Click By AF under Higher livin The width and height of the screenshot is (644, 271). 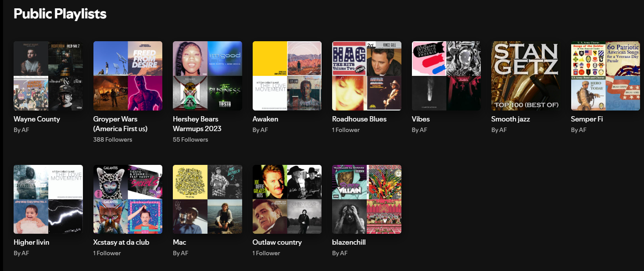click(x=21, y=253)
